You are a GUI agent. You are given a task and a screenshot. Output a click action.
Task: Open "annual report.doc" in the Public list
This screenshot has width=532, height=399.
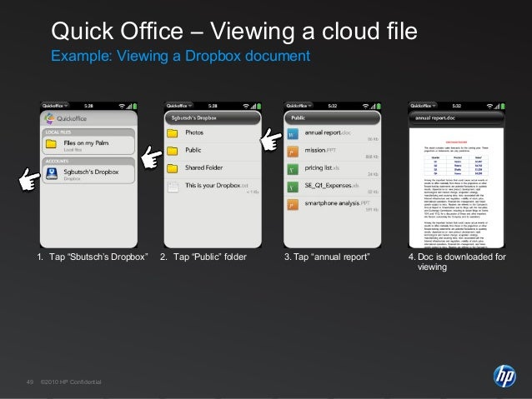click(x=328, y=132)
